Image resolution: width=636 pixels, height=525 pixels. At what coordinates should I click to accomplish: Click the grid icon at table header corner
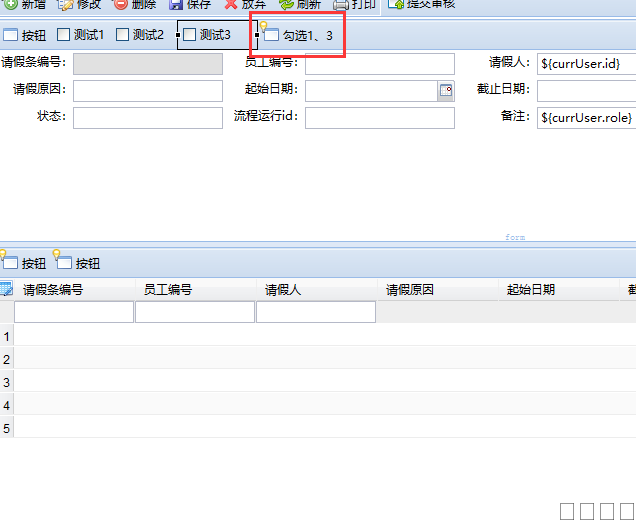pos(6,290)
